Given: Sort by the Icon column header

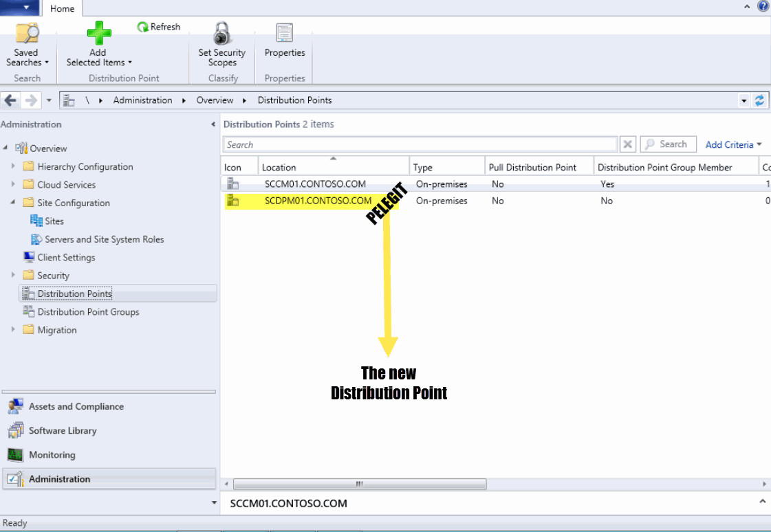Looking at the screenshot, I should click(239, 167).
